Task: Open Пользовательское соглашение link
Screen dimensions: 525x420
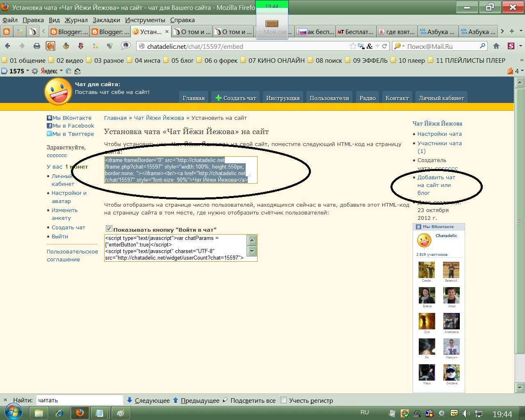Action: pyautogui.click(x=72, y=255)
